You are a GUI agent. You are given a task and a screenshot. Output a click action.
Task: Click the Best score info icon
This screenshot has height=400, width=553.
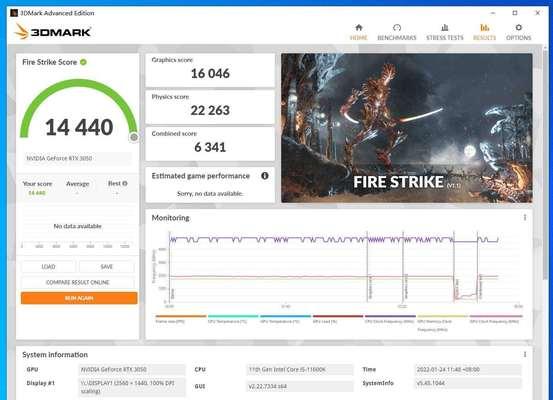click(x=125, y=183)
